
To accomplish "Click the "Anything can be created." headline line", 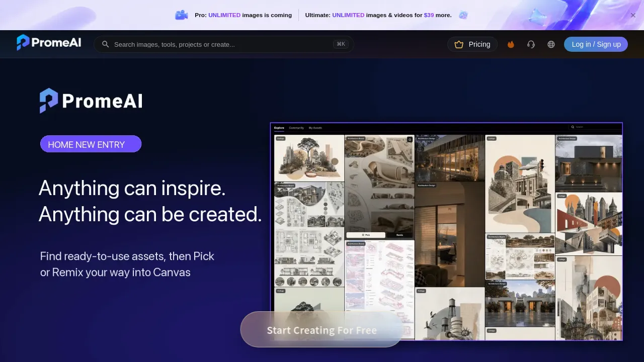I will [150, 215].
